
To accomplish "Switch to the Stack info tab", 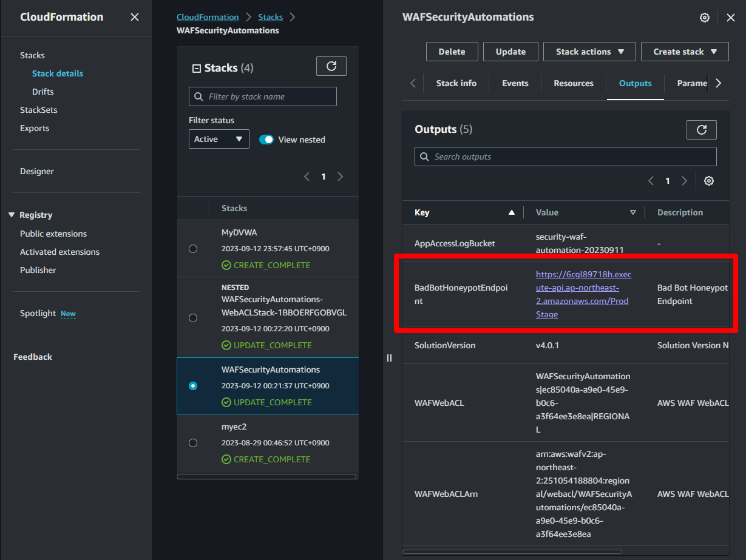I will [x=456, y=83].
